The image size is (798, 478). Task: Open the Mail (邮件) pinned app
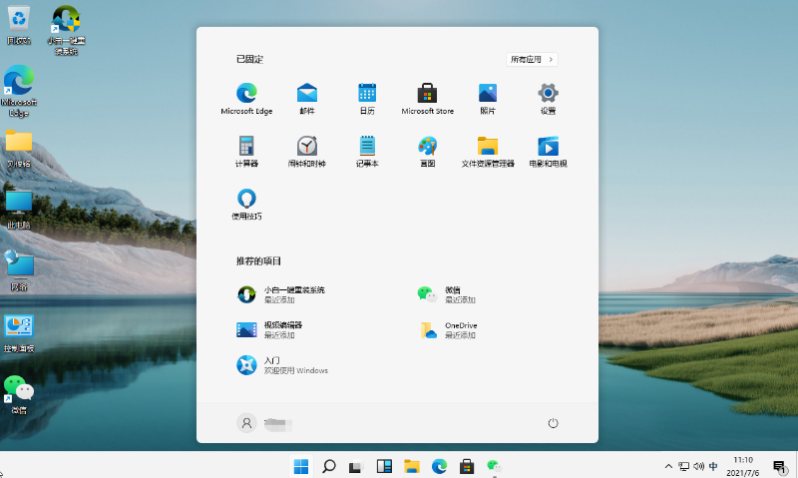[307, 99]
